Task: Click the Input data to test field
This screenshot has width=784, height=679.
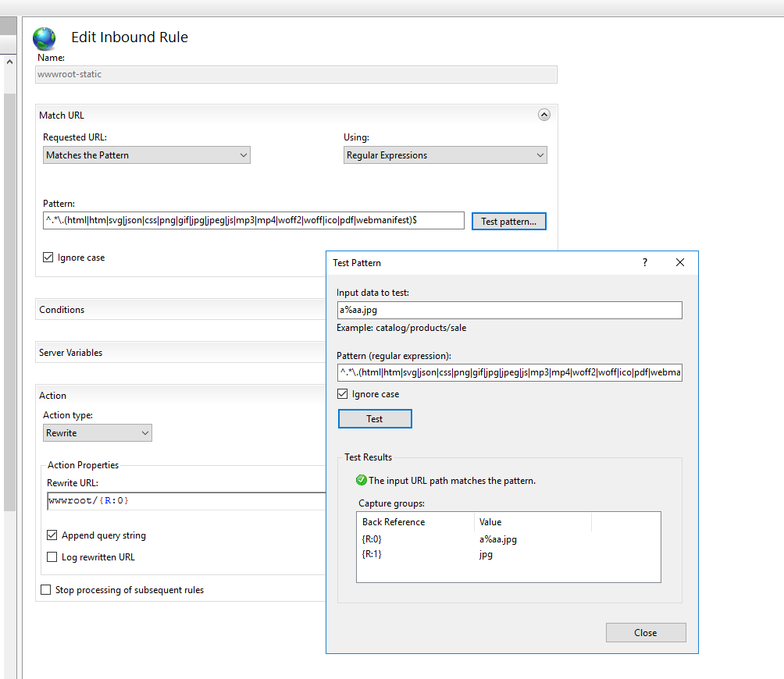Action: coord(508,310)
